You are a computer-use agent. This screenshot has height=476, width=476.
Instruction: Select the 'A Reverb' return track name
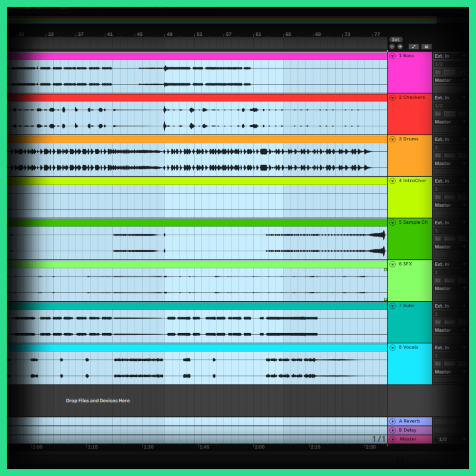[409, 421]
